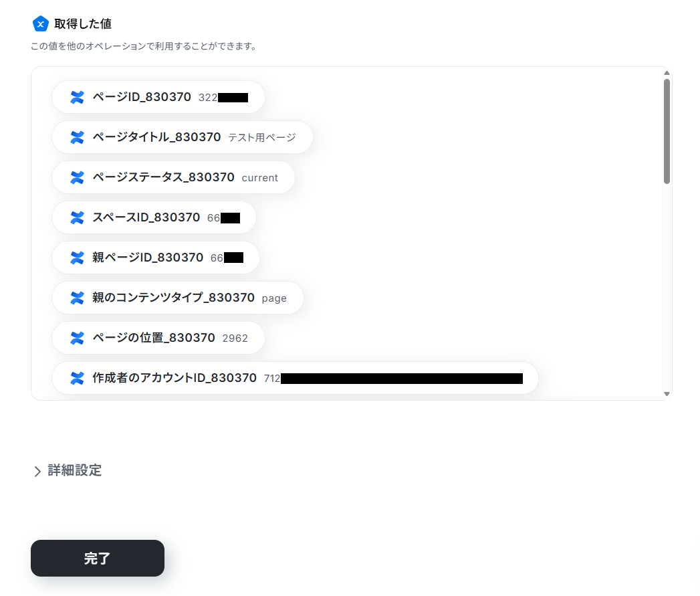Viewport: 700px width, 596px height.
Task: Select the ページID_830370 label
Action: pyautogui.click(x=142, y=97)
